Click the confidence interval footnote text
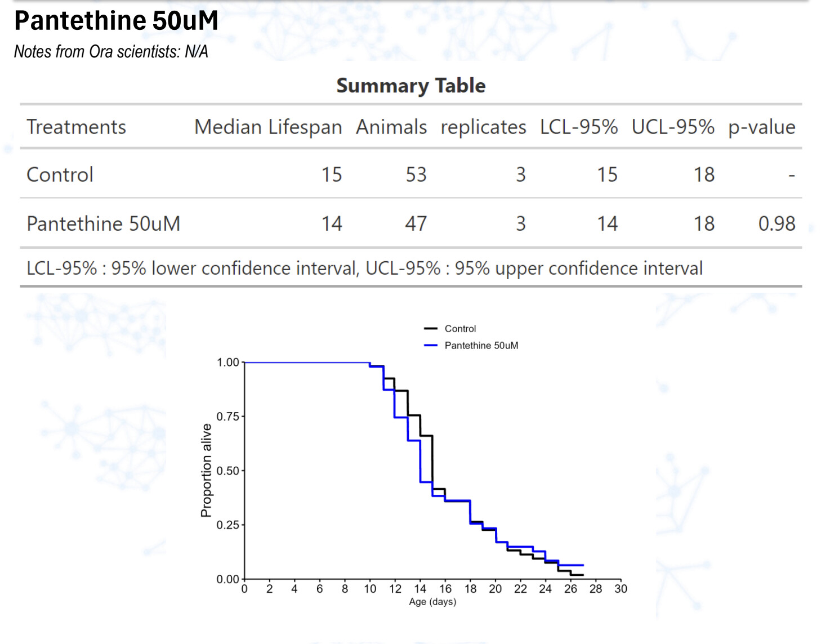830x644 pixels. 364,269
